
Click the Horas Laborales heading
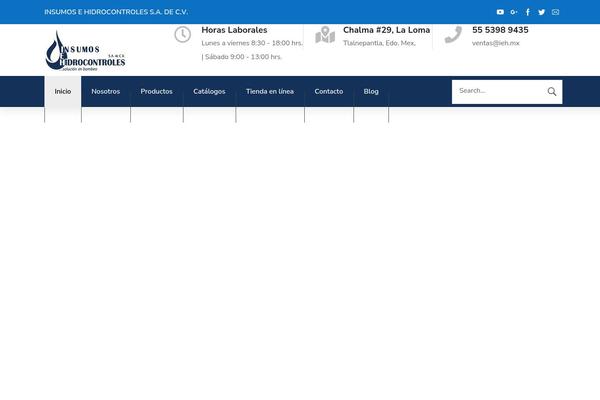[x=234, y=30]
